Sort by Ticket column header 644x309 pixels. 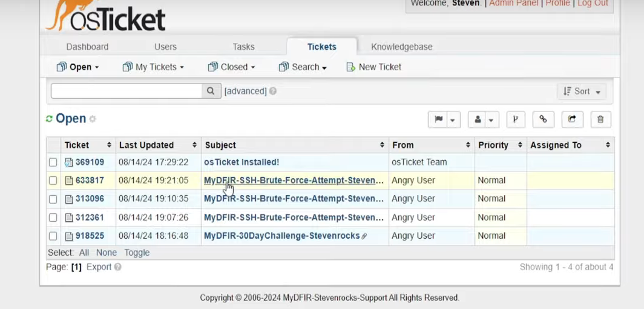pyautogui.click(x=88, y=145)
